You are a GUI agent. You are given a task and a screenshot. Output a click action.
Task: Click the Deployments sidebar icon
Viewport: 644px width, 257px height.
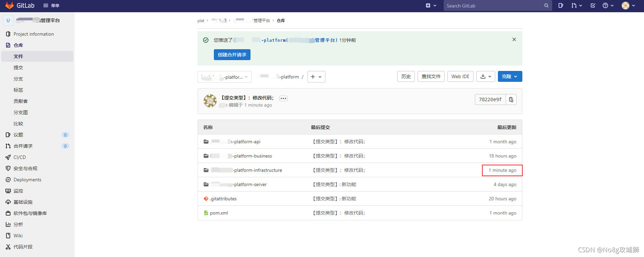pos(8,180)
